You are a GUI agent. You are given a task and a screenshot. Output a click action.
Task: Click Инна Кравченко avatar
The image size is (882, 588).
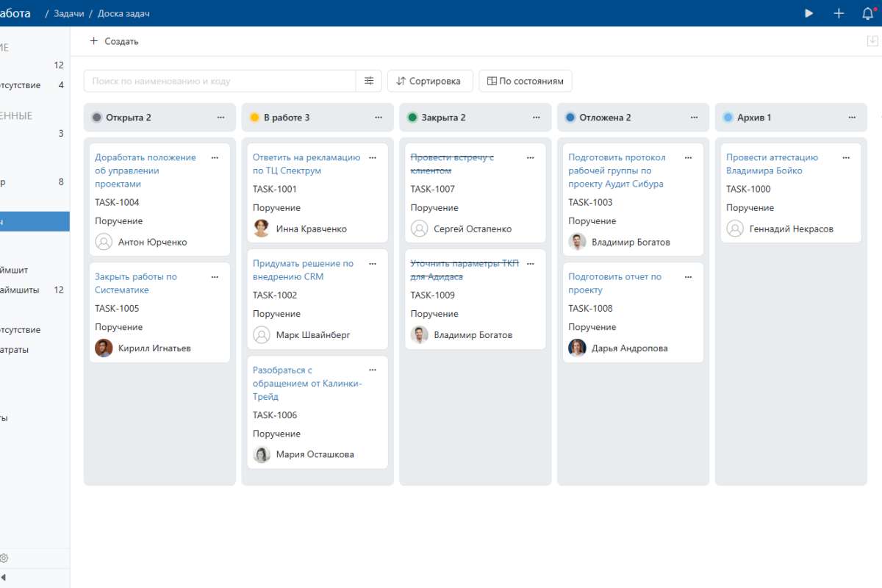262,229
